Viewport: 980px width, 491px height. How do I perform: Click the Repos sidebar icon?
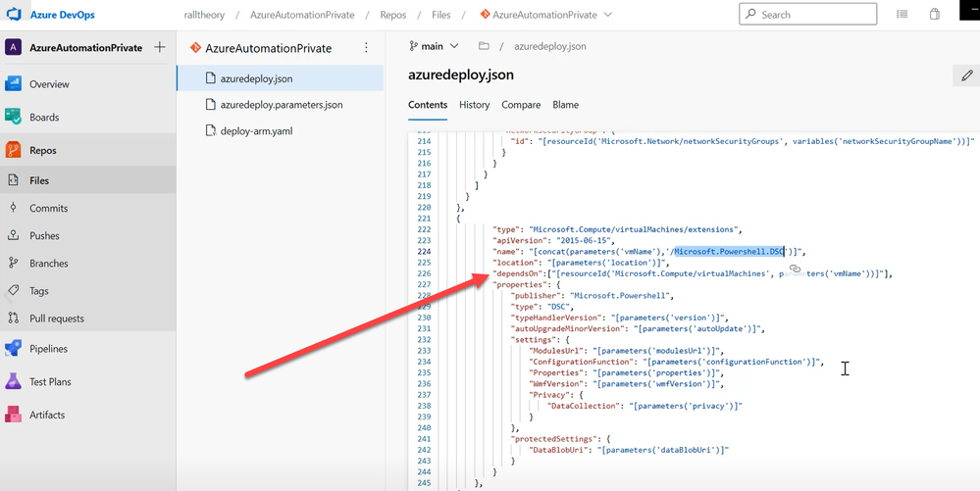(13, 150)
